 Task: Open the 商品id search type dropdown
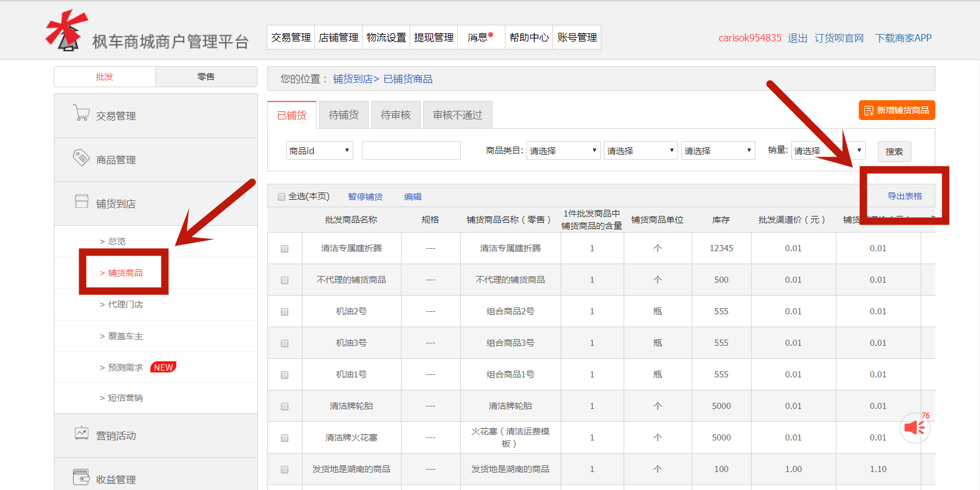(x=319, y=150)
